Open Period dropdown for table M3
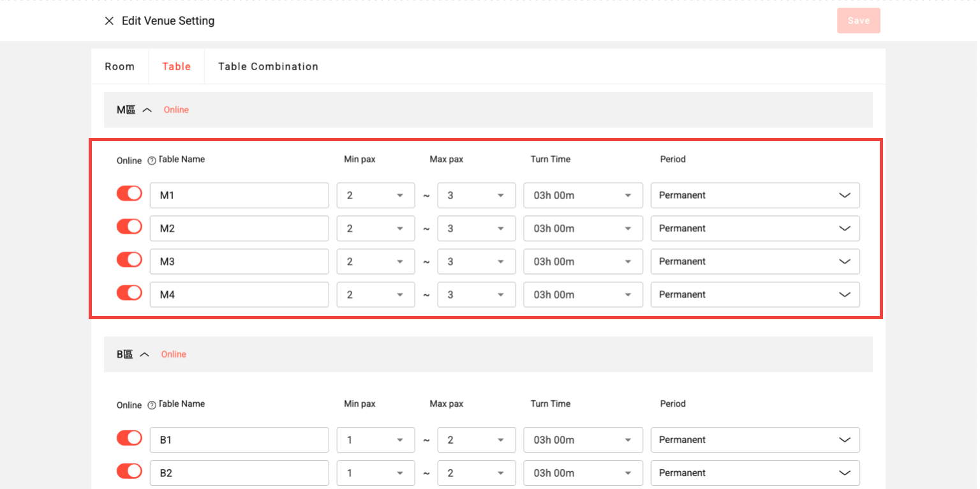 755,262
